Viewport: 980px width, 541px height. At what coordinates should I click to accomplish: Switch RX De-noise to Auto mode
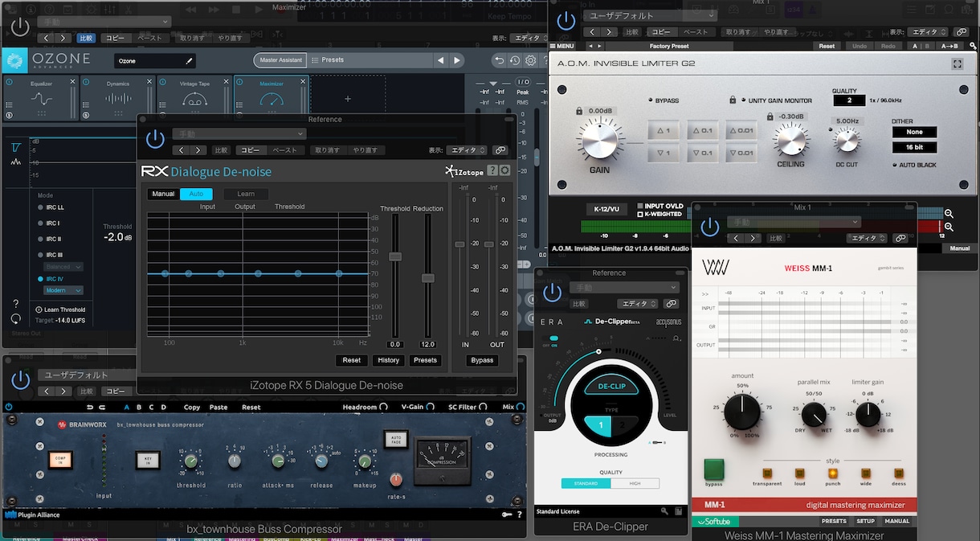pos(196,194)
